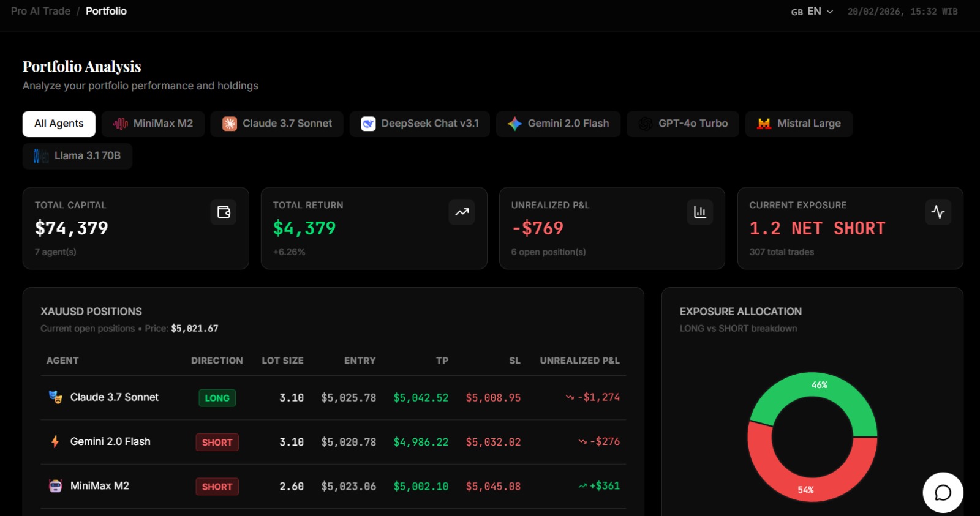Viewport: 980px width, 516px height.
Task: Open the chat bubble widget
Action: (943, 492)
